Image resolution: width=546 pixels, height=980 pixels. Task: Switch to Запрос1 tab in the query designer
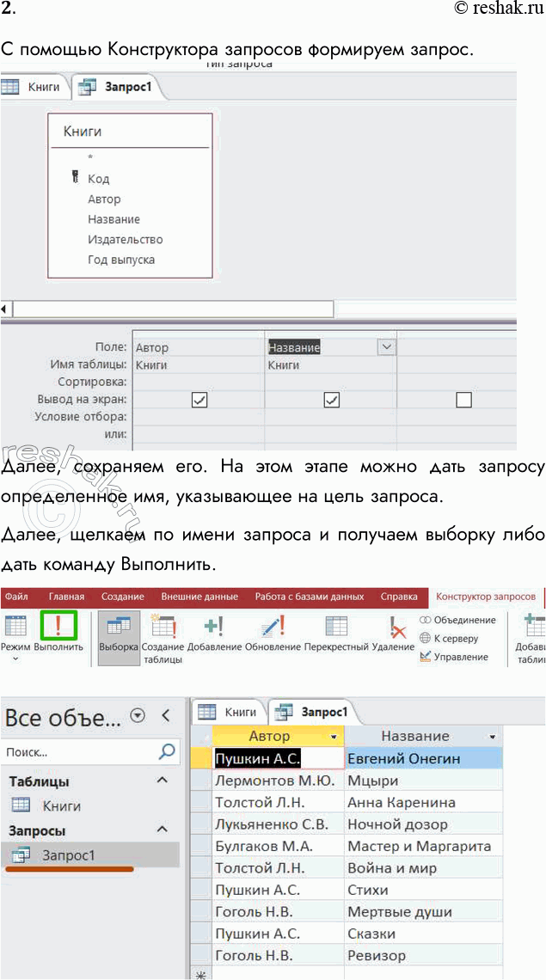click(x=119, y=87)
